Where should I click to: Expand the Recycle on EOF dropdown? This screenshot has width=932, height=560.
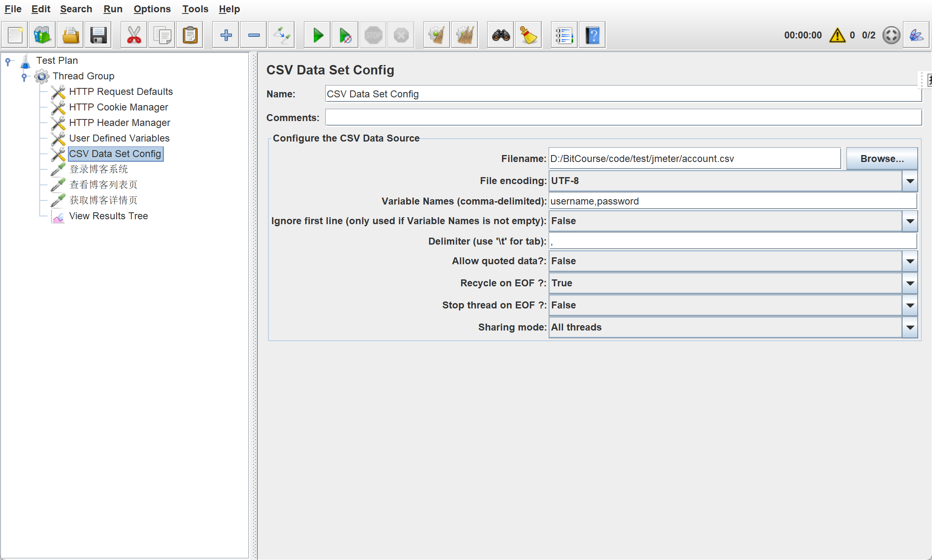click(x=910, y=283)
